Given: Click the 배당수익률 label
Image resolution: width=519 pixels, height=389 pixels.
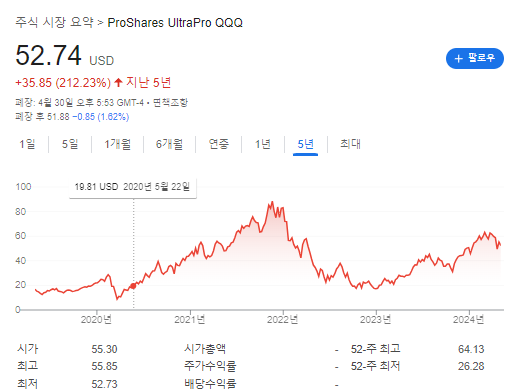Looking at the screenshot, I should [210, 383].
